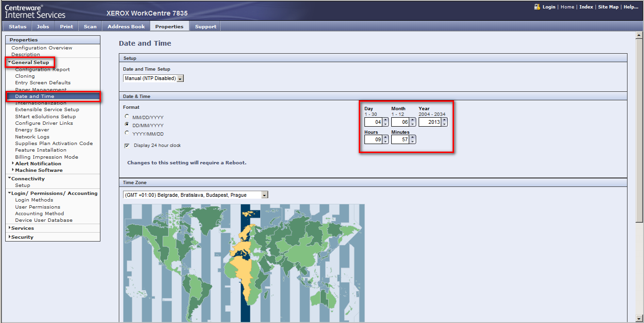The width and height of the screenshot is (644, 323).
Task: Open the Support tab
Action: 206,26
